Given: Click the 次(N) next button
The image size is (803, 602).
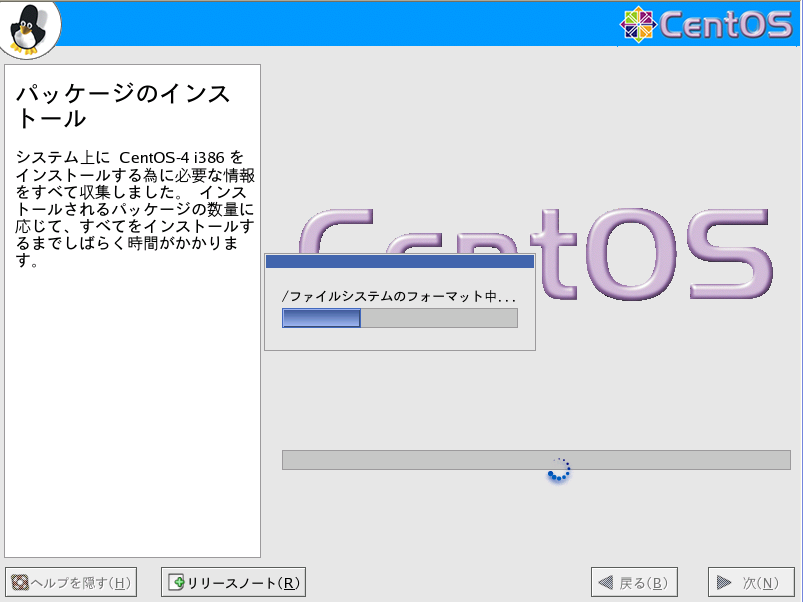Looking at the screenshot, I should tap(751, 582).
